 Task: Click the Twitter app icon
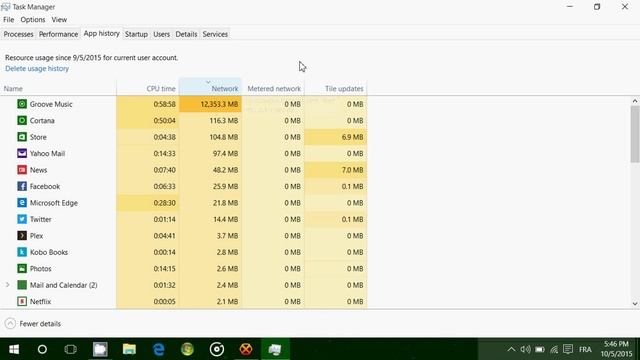(x=22, y=219)
